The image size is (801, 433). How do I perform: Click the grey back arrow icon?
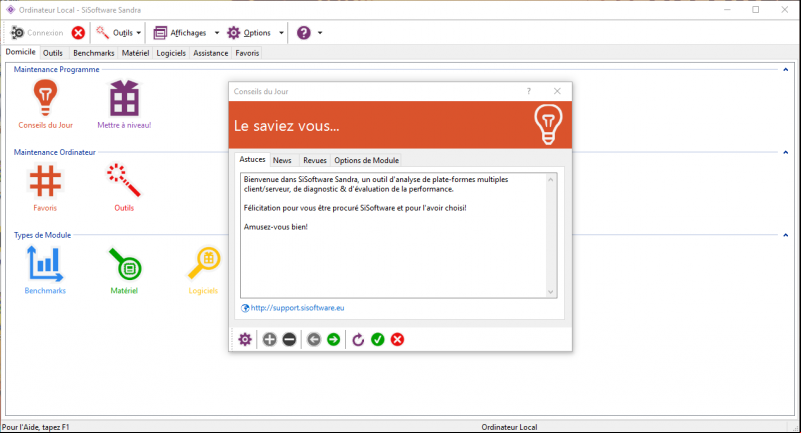click(314, 340)
